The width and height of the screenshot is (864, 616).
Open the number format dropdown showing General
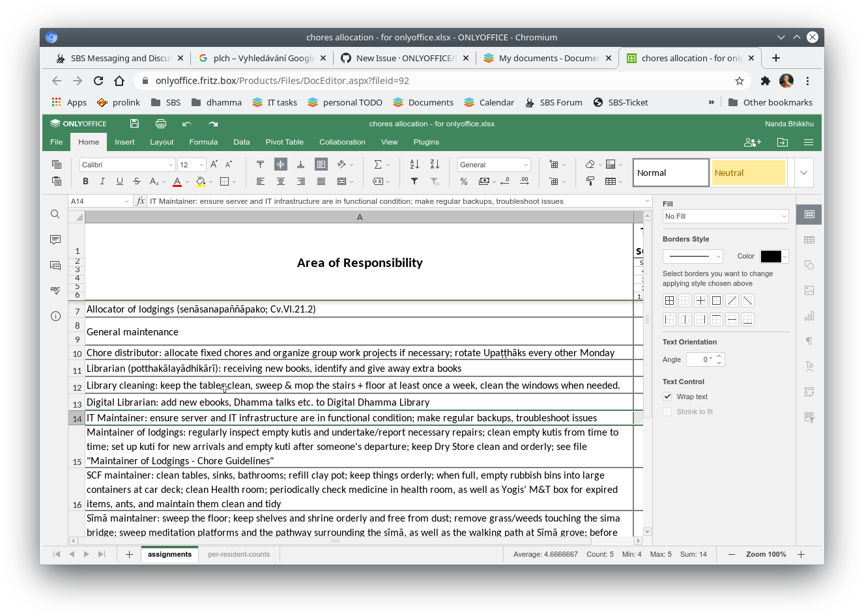point(493,164)
